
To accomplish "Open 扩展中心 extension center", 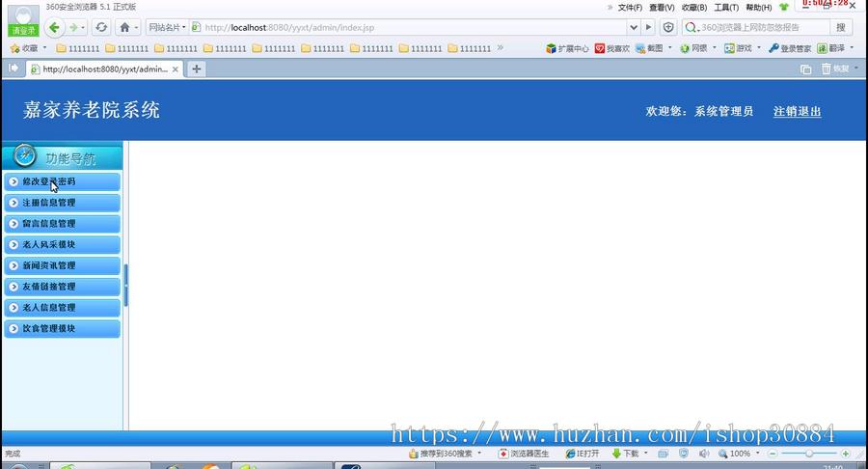I will point(567,48).
